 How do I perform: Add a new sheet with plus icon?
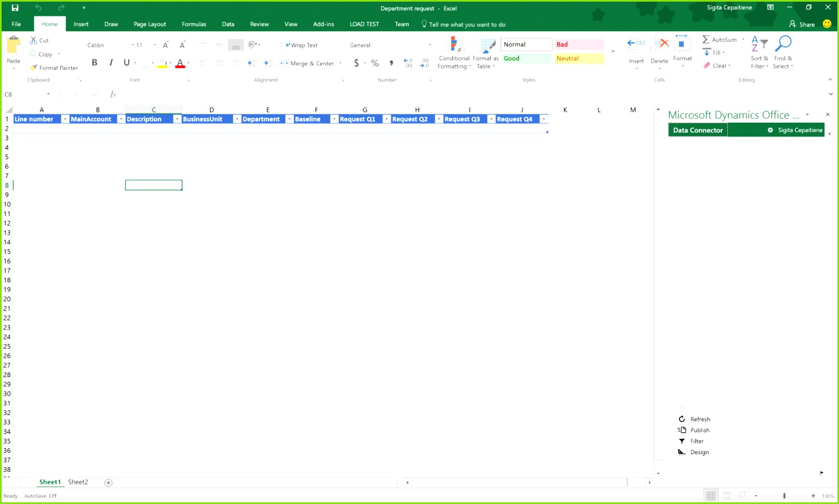pos(109,483)
